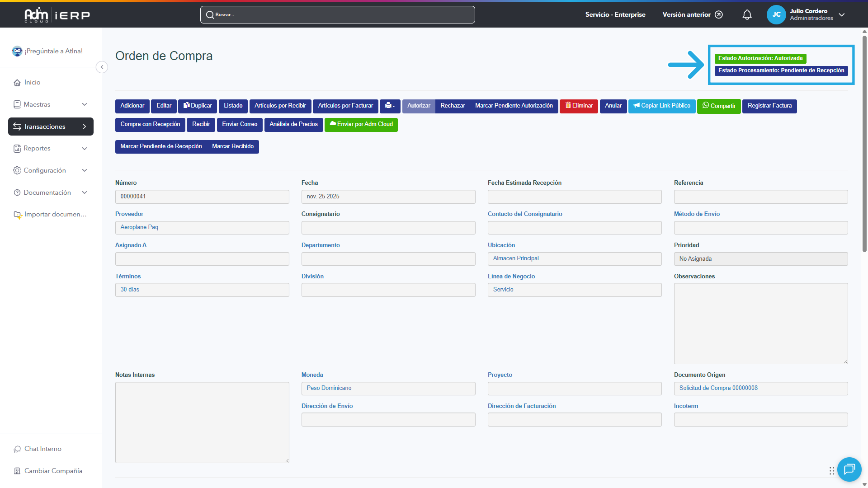Click the Registrar Factura button
The width and height of the screenshot is (868, 488).
[x=769, y=106]
